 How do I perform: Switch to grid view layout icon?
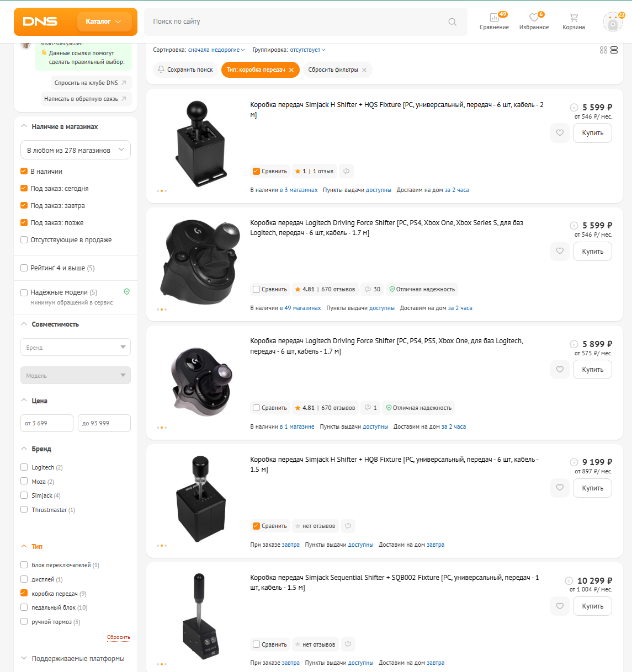(x=603, y=50)
